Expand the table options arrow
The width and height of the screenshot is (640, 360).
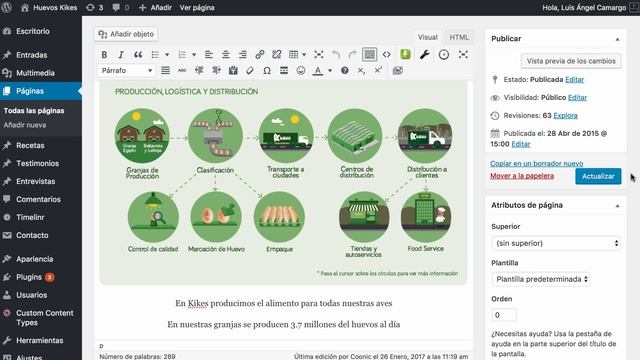[x=304, y=54]
